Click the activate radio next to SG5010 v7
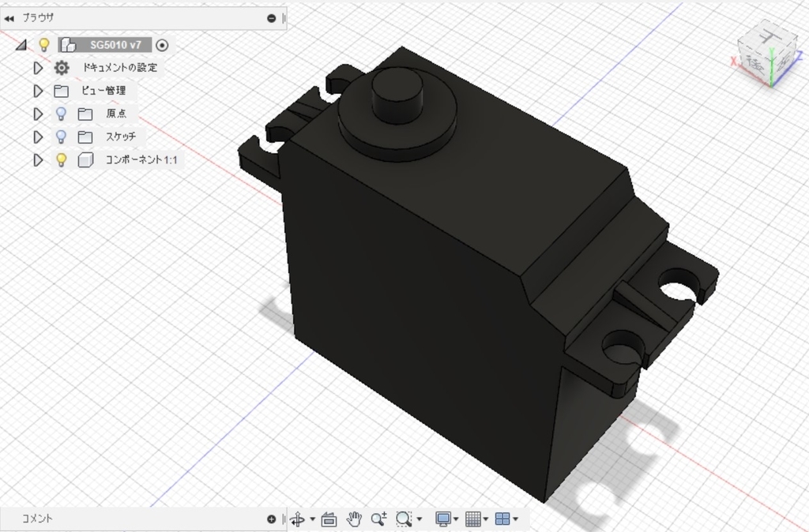This screenshot has width=809, height=532. (162, 45)
